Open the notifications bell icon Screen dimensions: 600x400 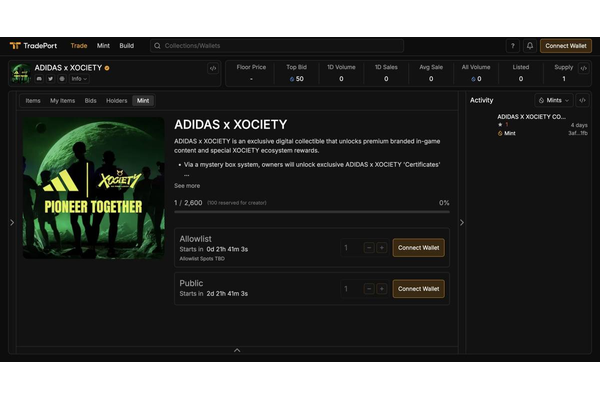[x=530, y=46]
